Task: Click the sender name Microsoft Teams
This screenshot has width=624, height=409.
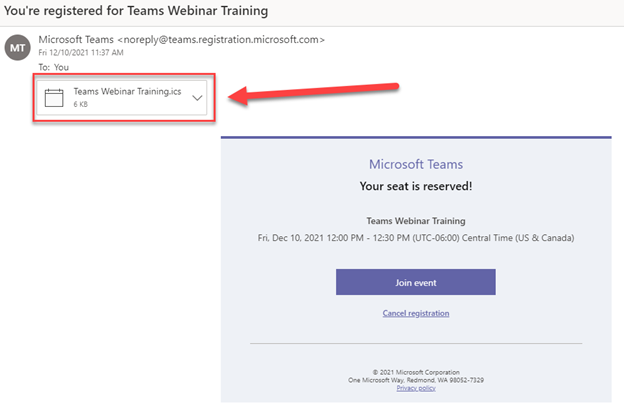Action: coord(78,39)
